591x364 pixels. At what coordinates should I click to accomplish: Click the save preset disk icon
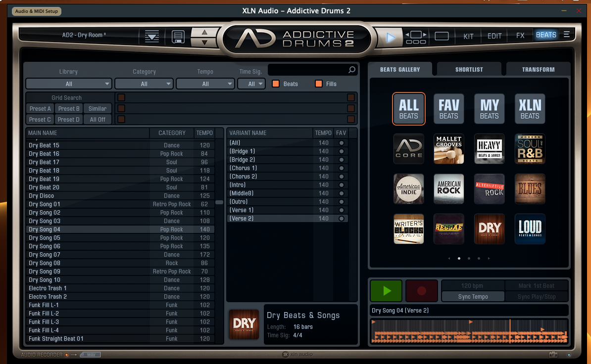coord(178,37)
